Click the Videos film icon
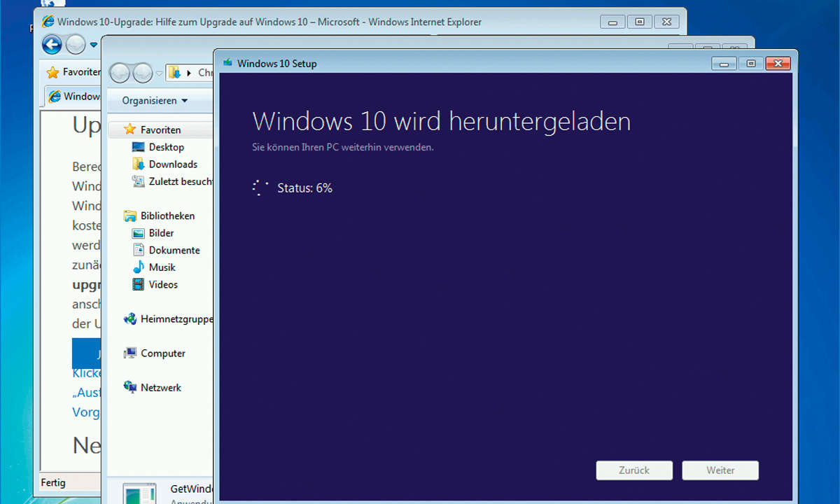This screenshot has width=840, height=504. pos(138,285)
